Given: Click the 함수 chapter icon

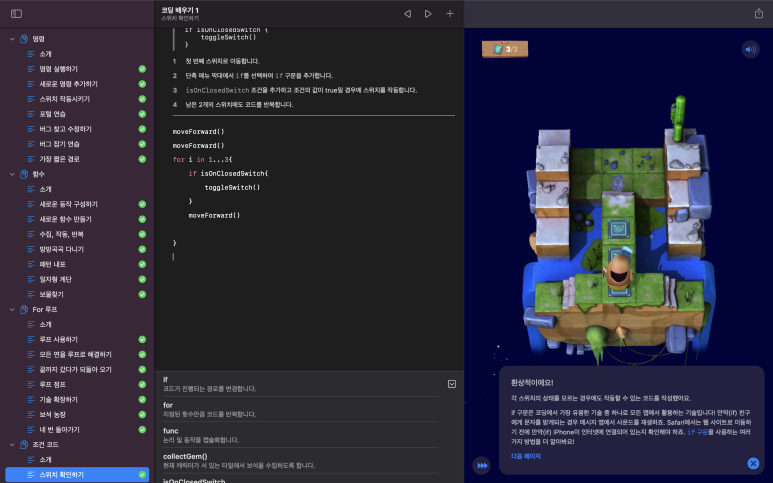Looking at the screenshot, I should [x=24, y=174].
